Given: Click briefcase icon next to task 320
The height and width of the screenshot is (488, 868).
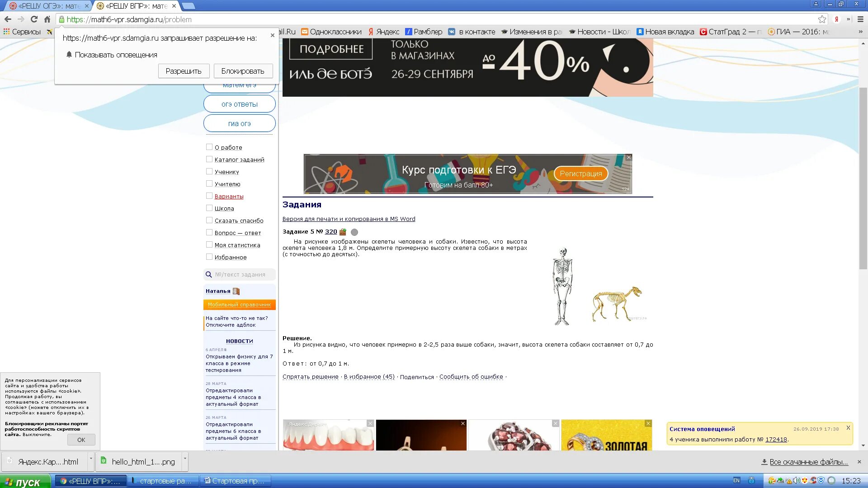Looking at the screenshot, I should click(343, 232).
